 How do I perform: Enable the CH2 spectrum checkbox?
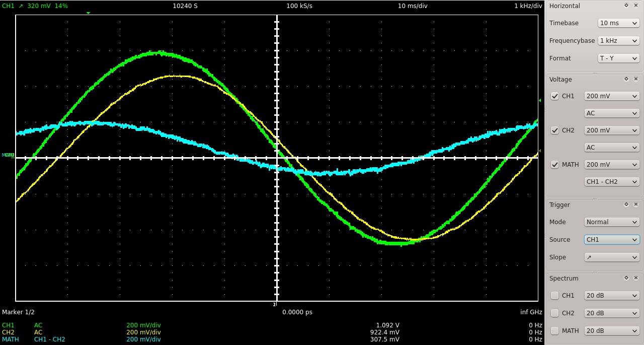(x=555, y=313)
